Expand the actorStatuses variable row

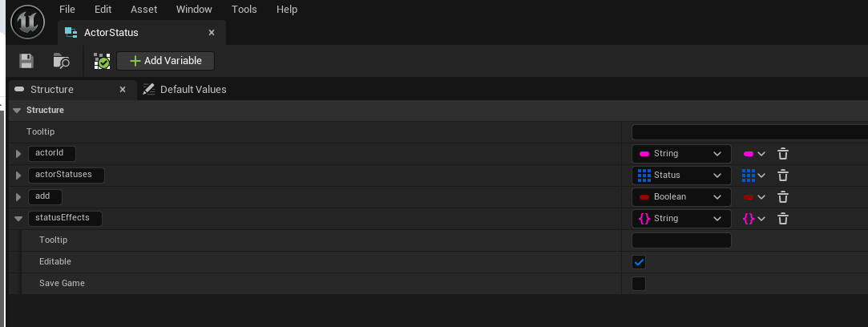[x=18, y=176]
